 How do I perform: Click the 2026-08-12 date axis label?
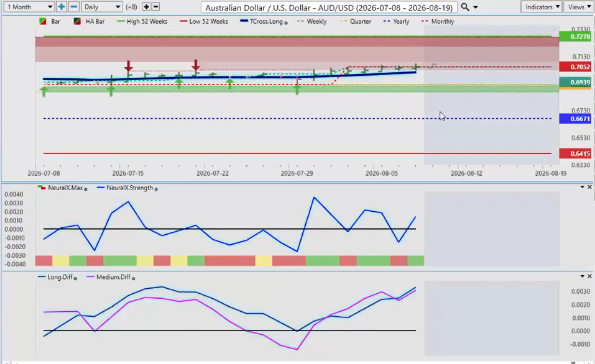click(466, 173)
